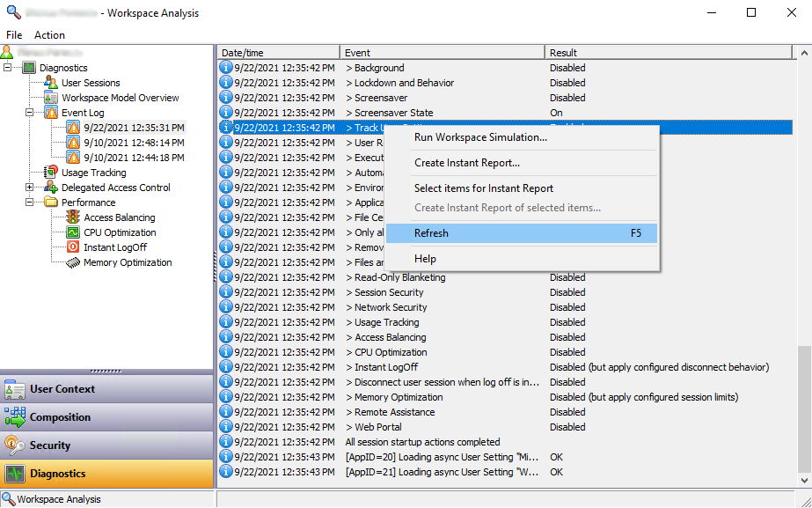Viewport: 812px width, 508px height.
Task: Click the Access Balancing traffic light icon
Action: [73, 217]
